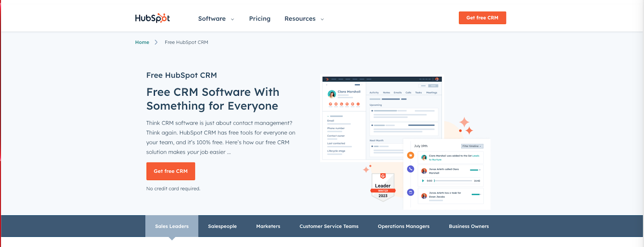The width and height of the screenshot is (644, 247).
Task: Switch to Operations Managers tab
Action: 404,226
